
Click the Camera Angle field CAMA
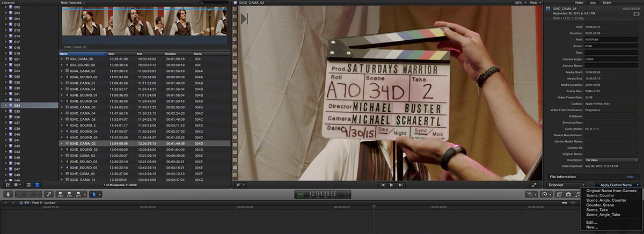tap(612, 58)
